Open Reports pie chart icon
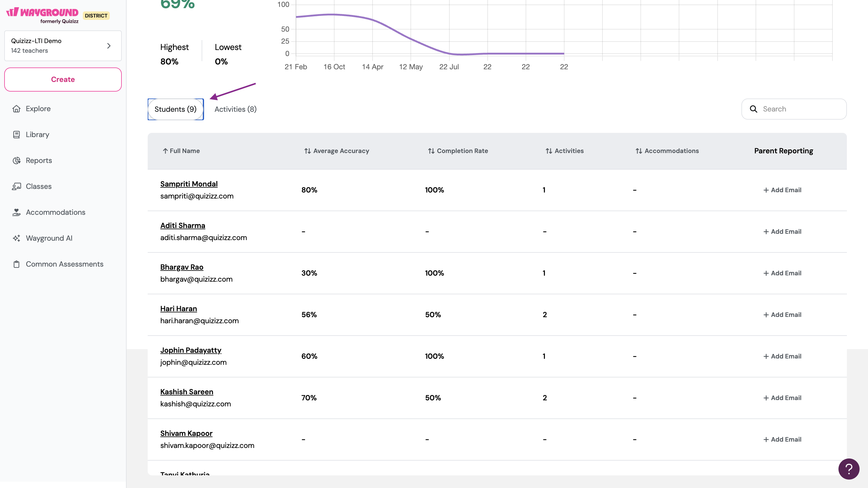This screenshot has height=488, width=868. pyautogui.click(x=16, y=161)
